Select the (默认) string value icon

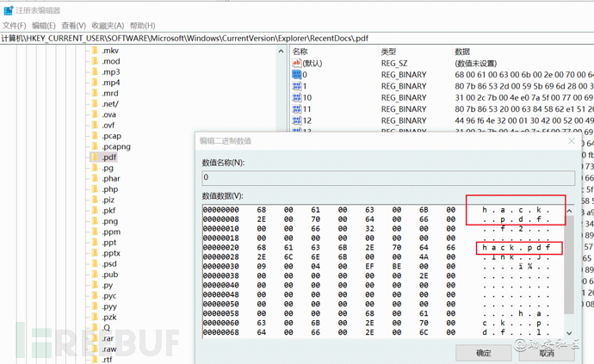pos(297,64)
